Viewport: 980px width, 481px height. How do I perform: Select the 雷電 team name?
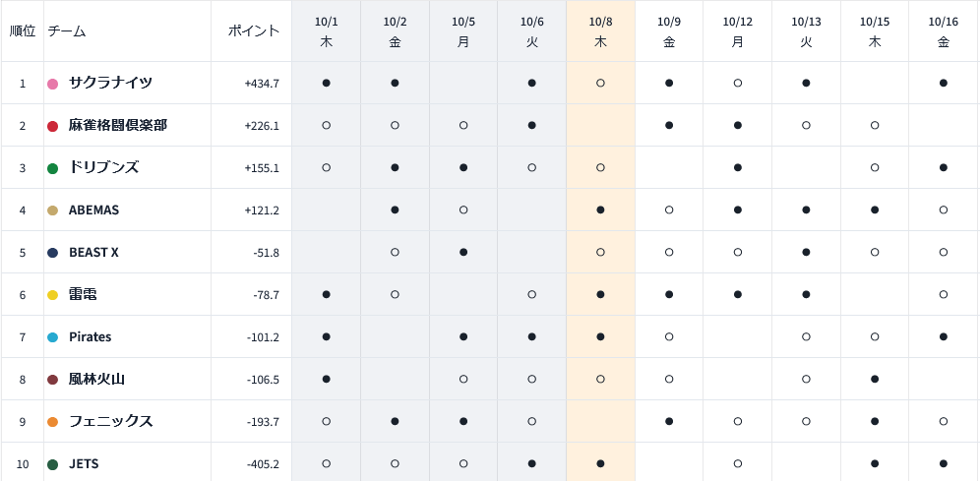[x=83, y=295]
